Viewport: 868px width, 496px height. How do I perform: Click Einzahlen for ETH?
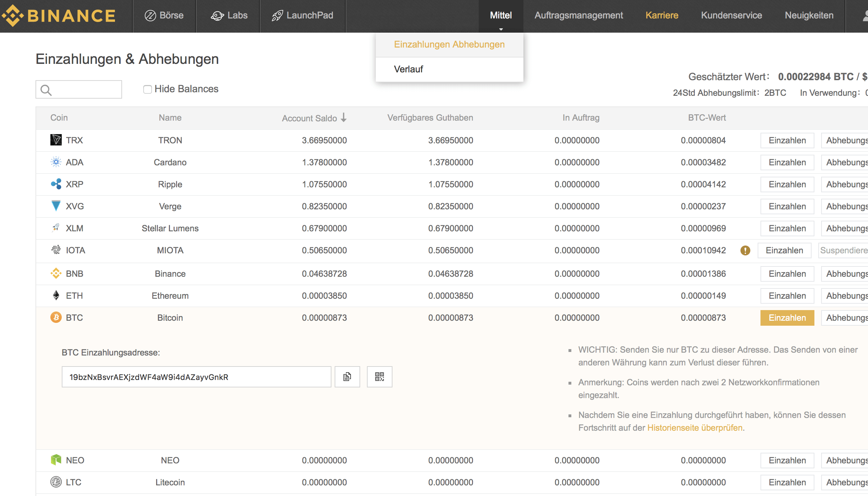pyautogui.click(x=787, y=296)
